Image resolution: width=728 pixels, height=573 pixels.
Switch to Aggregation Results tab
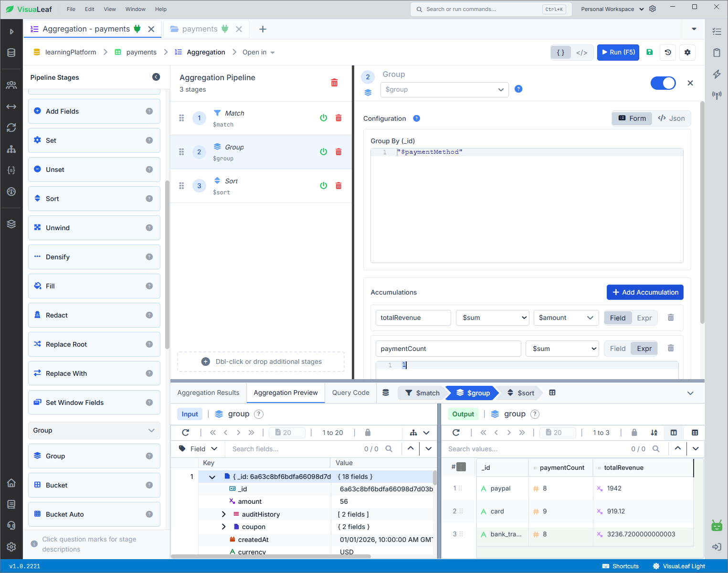tap(208, 393)
